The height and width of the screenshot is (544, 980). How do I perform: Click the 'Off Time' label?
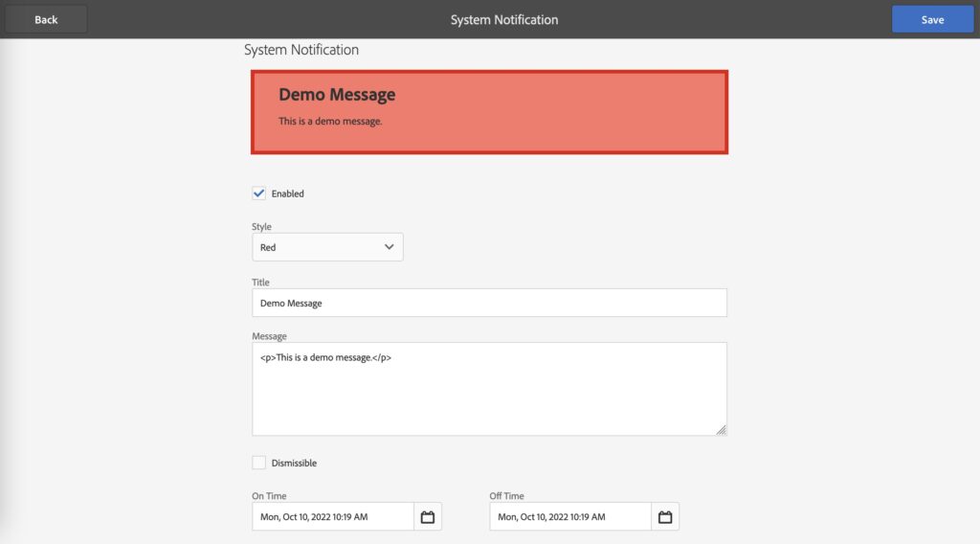point(506,496)
